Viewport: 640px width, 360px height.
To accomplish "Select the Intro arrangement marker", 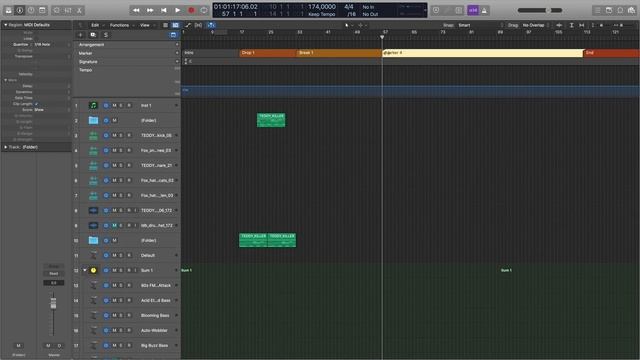I will pos(210,53).
